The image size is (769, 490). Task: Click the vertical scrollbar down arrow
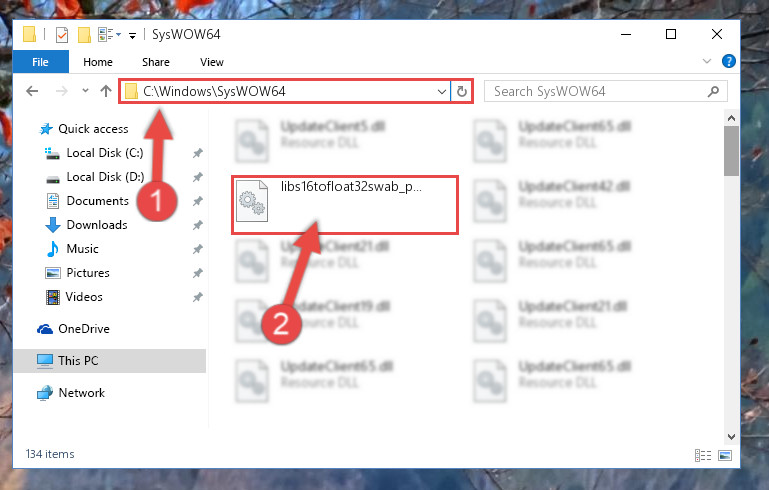point(731,437)
